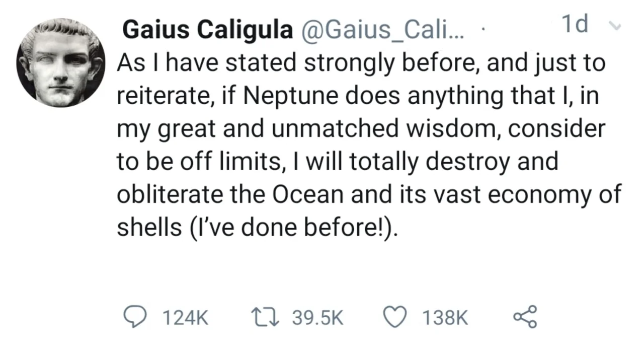This screenshot has height=350, width=644.
Task: Click the 138K likes count
Action: 444,318
